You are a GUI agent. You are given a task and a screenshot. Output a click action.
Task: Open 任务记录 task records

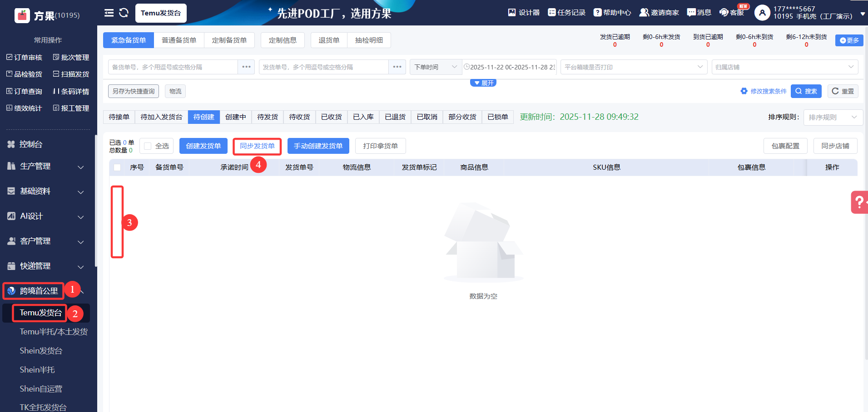(566, 12)
